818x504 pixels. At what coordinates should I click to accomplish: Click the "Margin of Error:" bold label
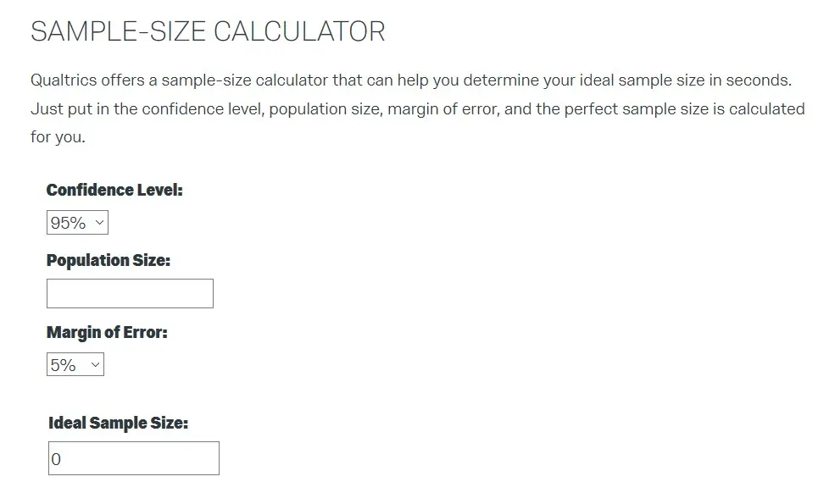point(107,332)
